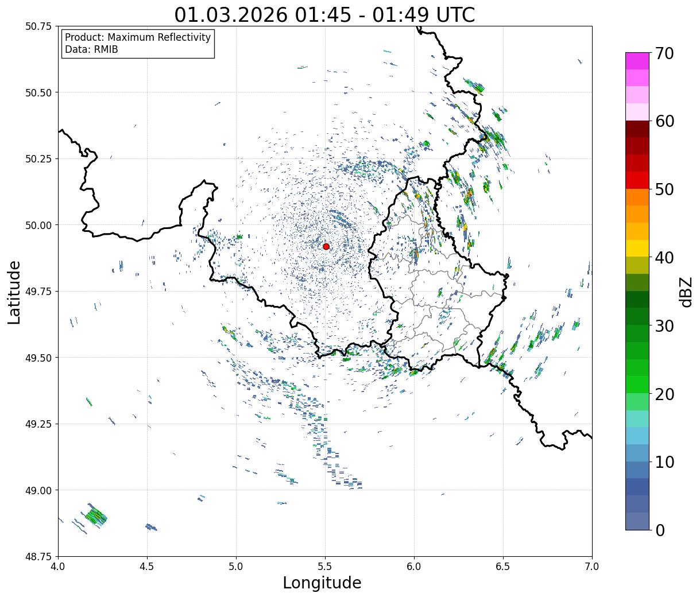Click the colorbar tick label 70
Viewport: 700px width, 597px height.
tap(664, 53)
